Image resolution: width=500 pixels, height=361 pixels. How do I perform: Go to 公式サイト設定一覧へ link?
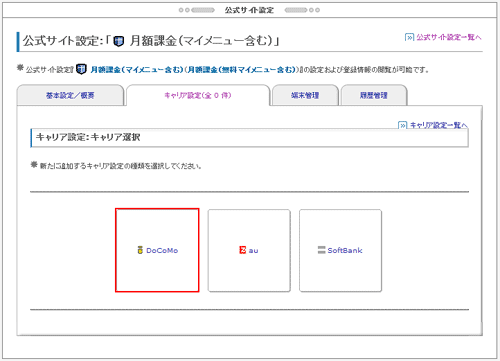point(449,37)
